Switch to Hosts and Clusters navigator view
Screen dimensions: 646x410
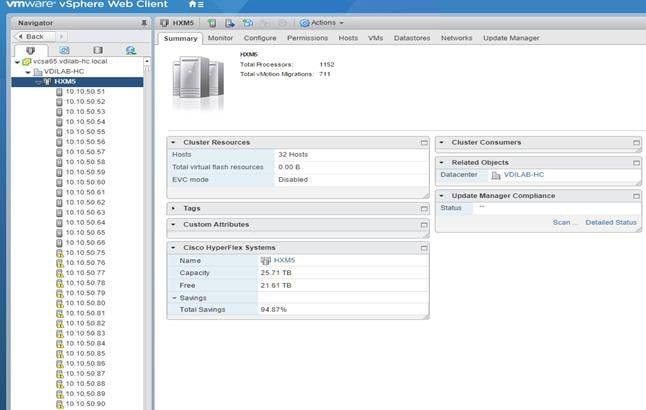[x=30, y=50]
